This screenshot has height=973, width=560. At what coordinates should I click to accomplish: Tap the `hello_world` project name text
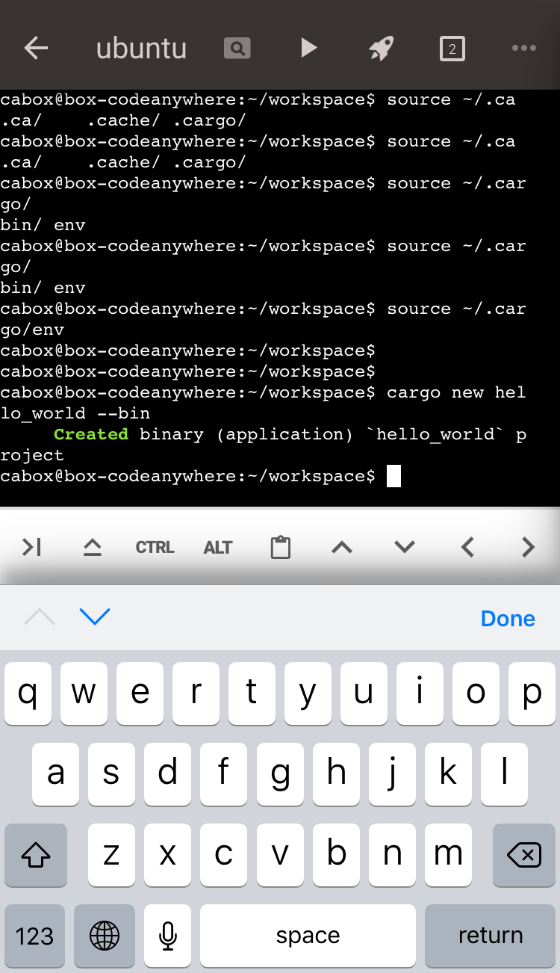435,434
